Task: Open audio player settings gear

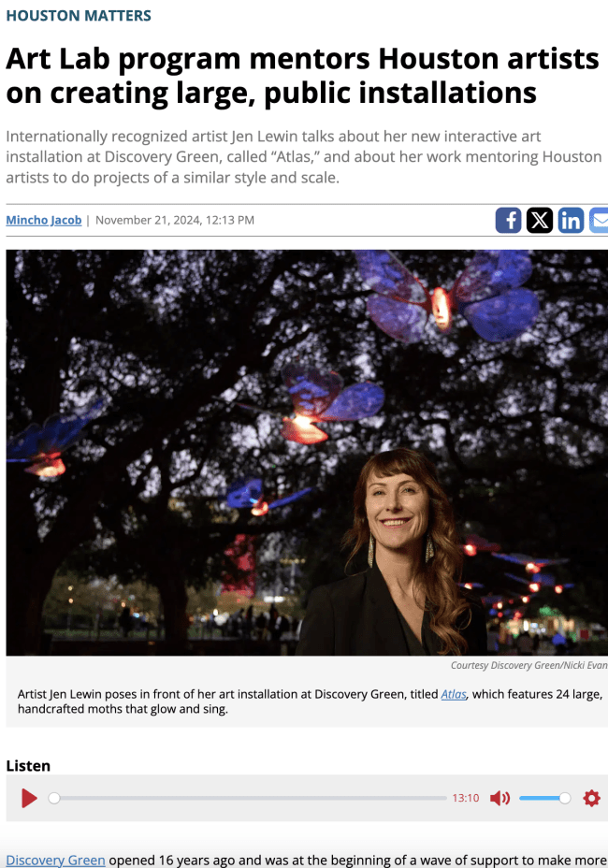Action: [591, 798]
